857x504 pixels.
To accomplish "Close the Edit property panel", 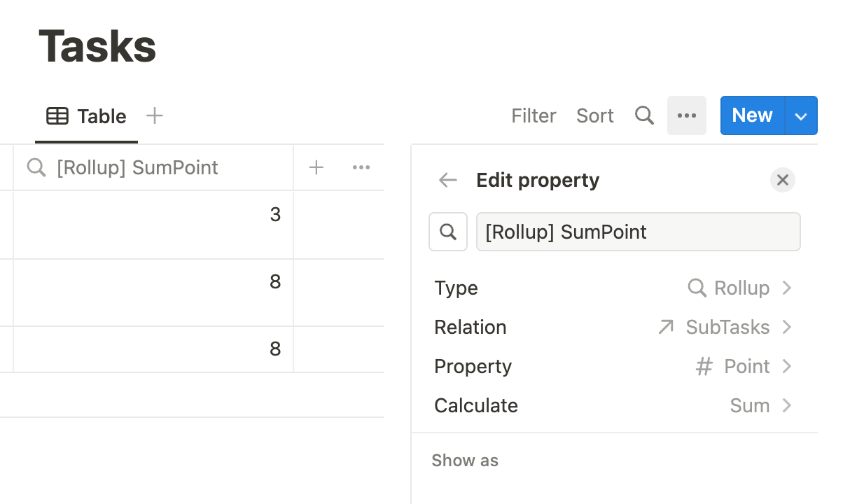I will click(x=782, y=180).
